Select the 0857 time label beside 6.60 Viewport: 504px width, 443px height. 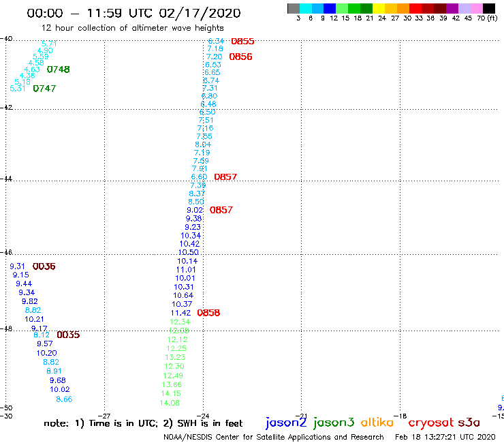pos(225,177)
